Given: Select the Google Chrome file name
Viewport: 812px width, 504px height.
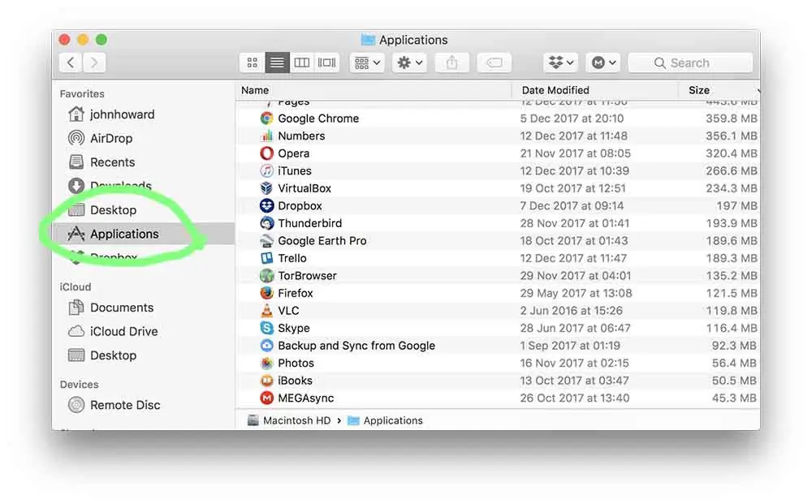Looking at the screenshot, I should coord(318,118).
